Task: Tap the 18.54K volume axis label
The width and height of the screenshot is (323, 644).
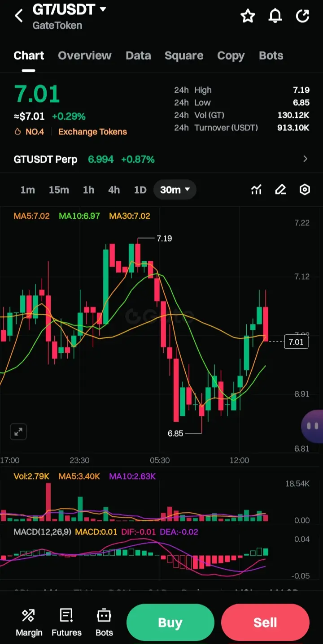Action: tap(297, 484)
